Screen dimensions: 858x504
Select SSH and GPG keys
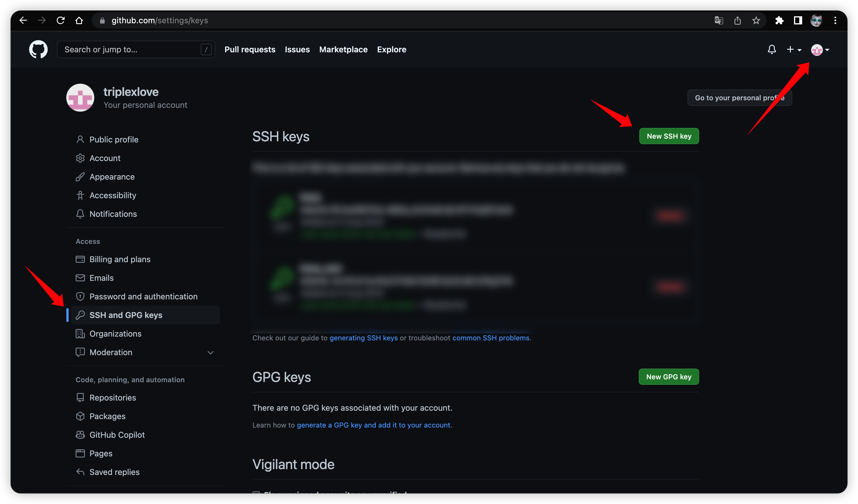(x=145, y=315)
